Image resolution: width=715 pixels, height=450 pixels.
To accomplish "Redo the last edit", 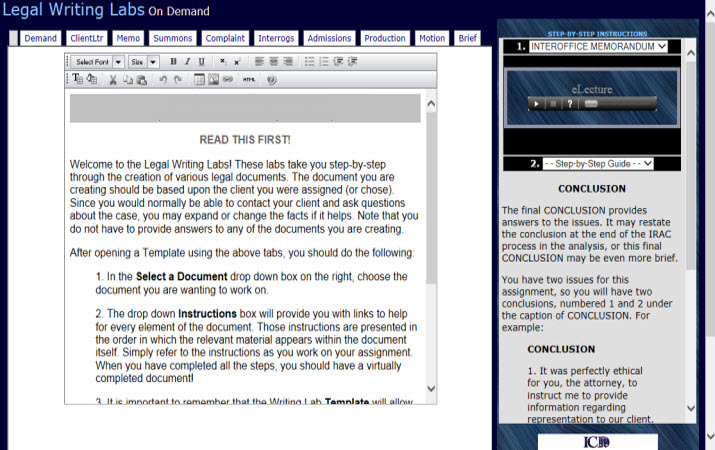I will [x=178, y=80].
